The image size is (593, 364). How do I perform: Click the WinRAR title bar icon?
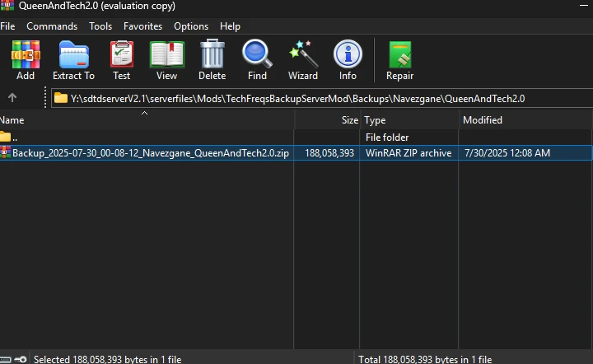7,5
